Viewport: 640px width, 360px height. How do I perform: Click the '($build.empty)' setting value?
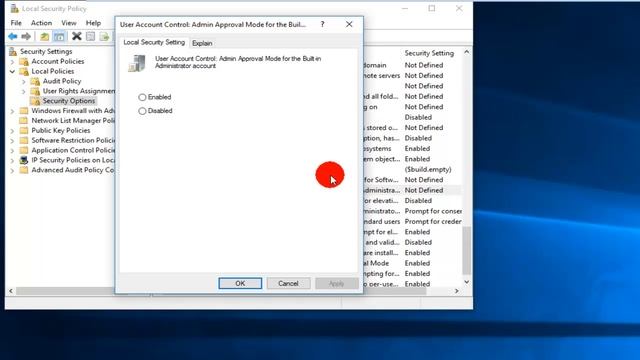click(x=428, y=169)
